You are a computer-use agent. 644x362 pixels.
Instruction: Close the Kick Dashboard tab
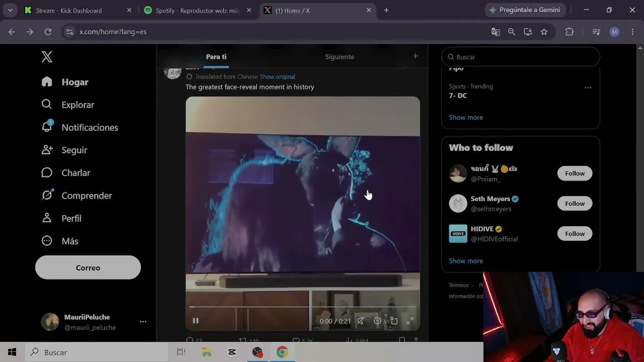pyautogui.click(x=129, y=10)
